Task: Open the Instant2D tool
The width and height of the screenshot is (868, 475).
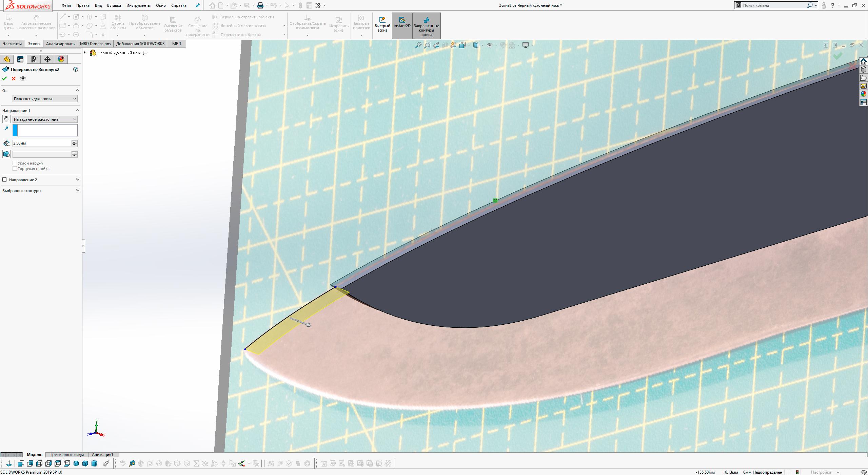Action: (402, 25)
